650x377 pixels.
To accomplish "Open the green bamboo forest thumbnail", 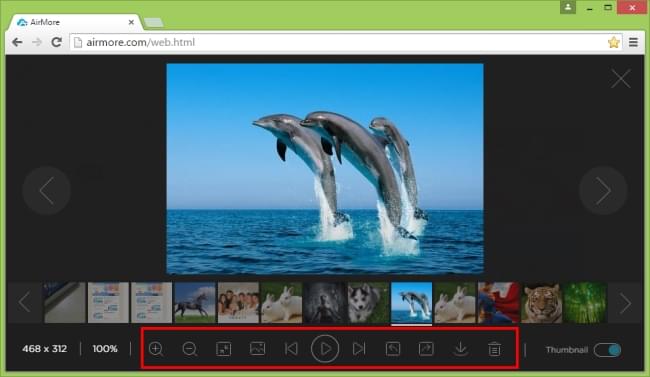I will pyautogui.click(x=585, y=303).
